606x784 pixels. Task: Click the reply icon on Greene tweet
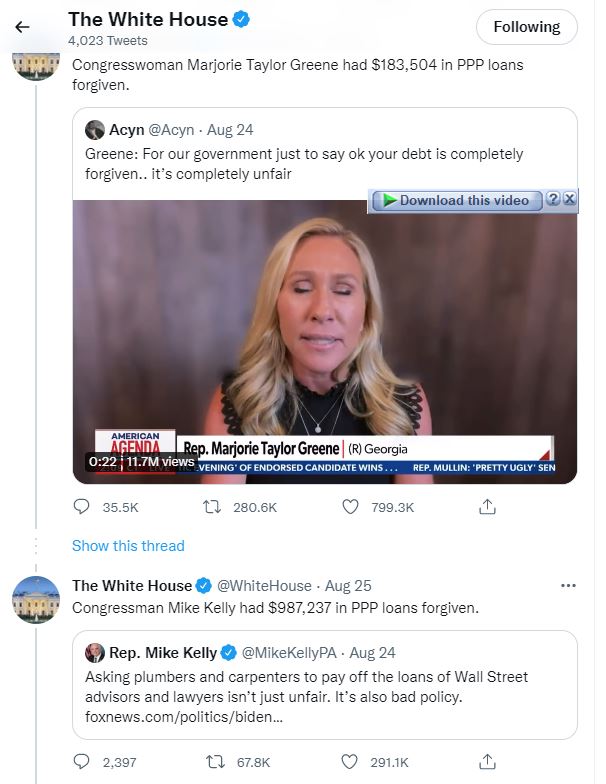point(82,507)
